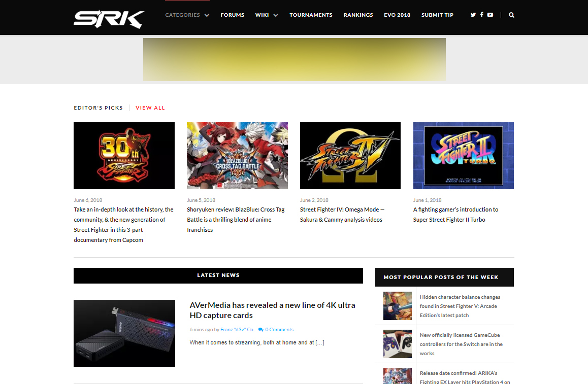Open the Super Street Fighter II Turbo thumbnail
588x384 pixels.
point(464,155)
